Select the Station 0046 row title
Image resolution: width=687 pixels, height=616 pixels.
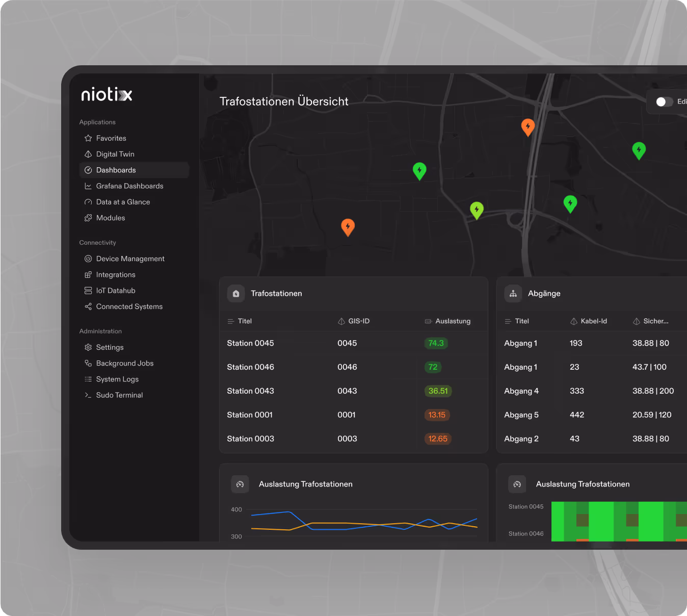point(250,367)
